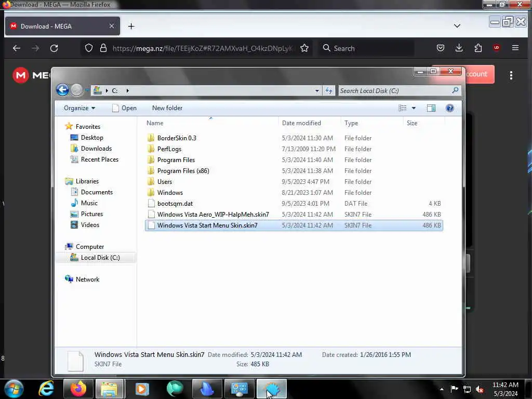The width and height of the screenshot is (532, 399).
Task: Open Firefox Downloads arrow icon
Action: 459,48
